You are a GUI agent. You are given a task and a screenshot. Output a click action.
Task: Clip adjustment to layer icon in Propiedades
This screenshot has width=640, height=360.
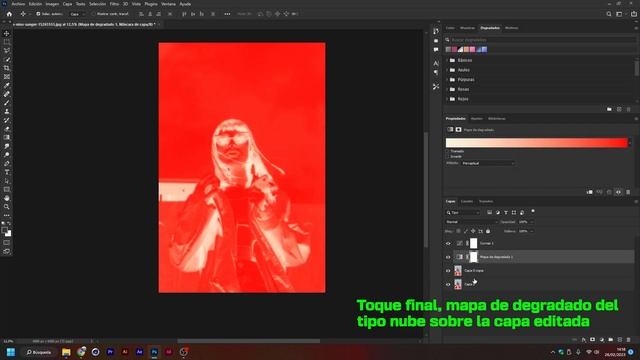[x=590, y=192]
